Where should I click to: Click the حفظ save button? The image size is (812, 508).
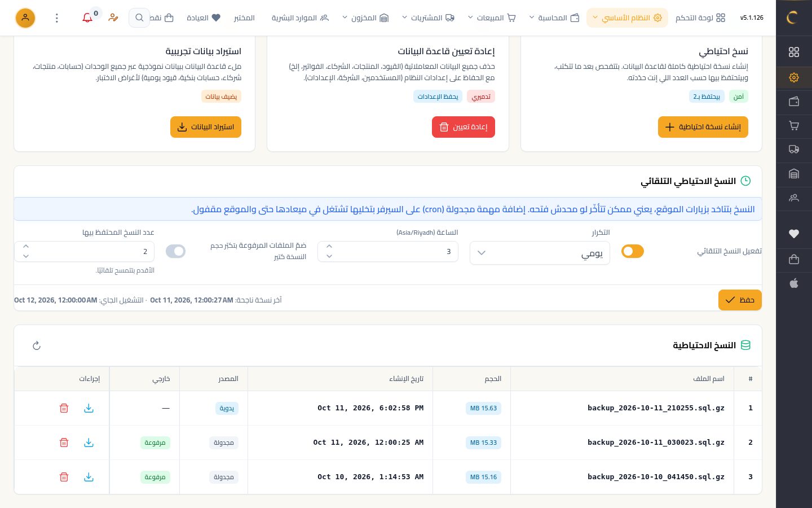click(x=740, y=300)
